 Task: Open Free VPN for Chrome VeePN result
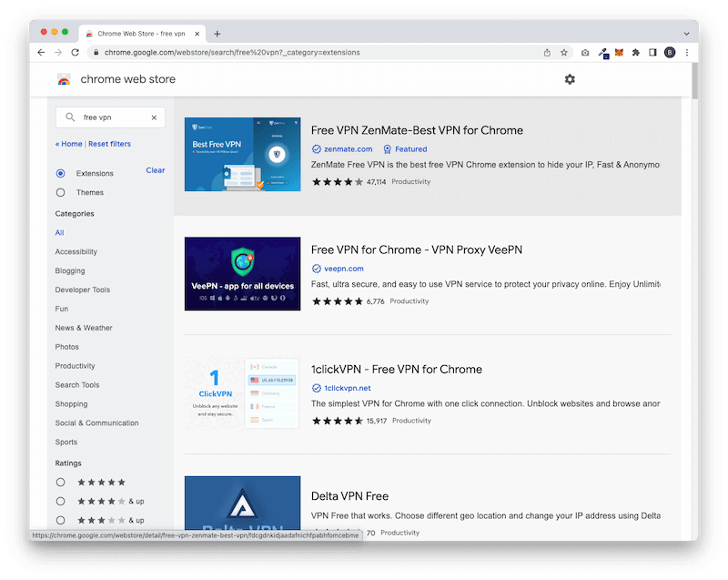(417, 249)
